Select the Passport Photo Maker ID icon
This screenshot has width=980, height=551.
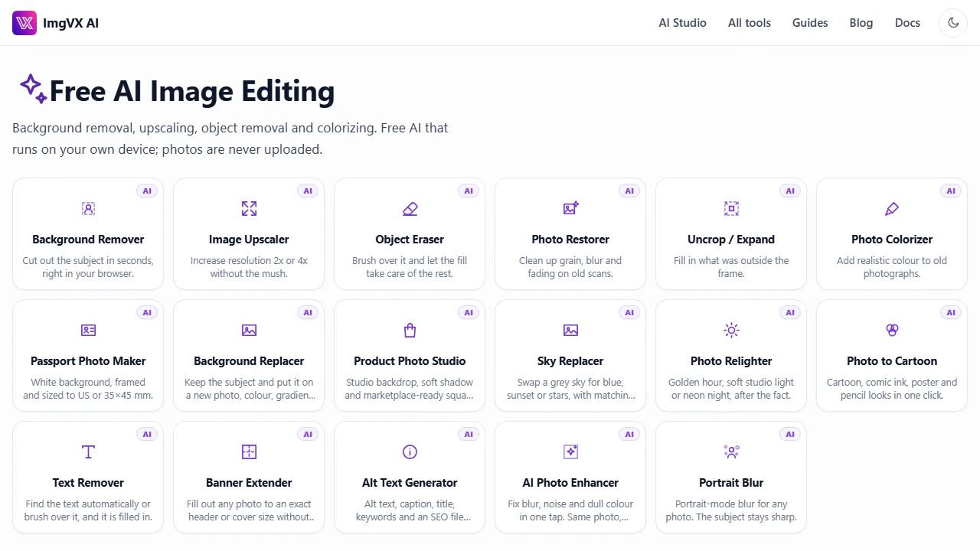tap(88, 331)
